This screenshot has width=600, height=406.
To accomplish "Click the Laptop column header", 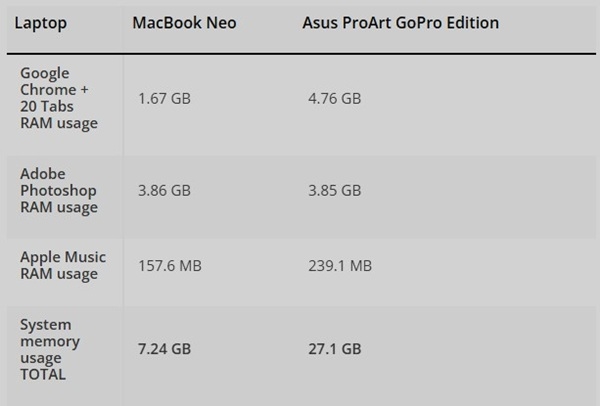I will [41, 22].
